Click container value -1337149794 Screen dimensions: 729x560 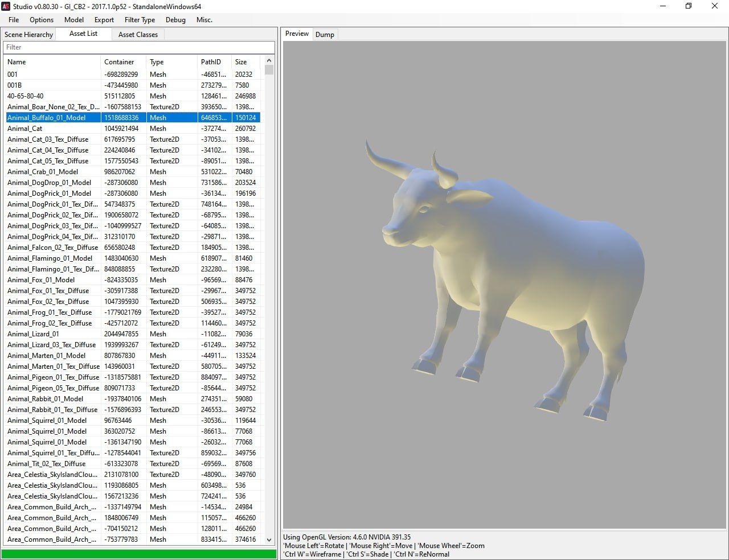[x=122, y=507]
